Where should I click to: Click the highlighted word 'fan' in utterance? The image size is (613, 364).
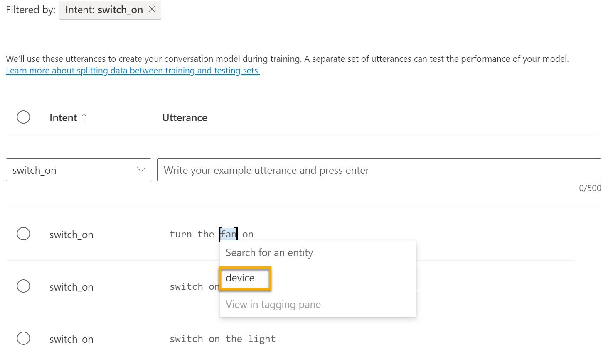(228, 234)
